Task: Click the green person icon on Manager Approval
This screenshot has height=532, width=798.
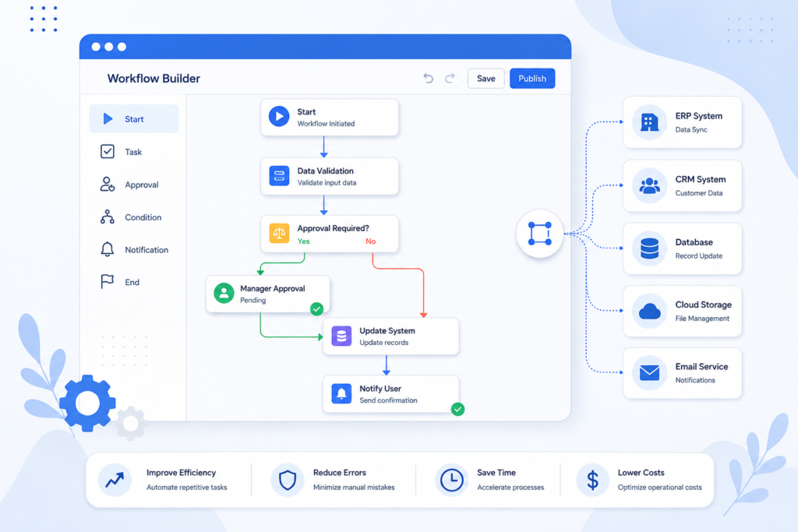Action: 224,294
